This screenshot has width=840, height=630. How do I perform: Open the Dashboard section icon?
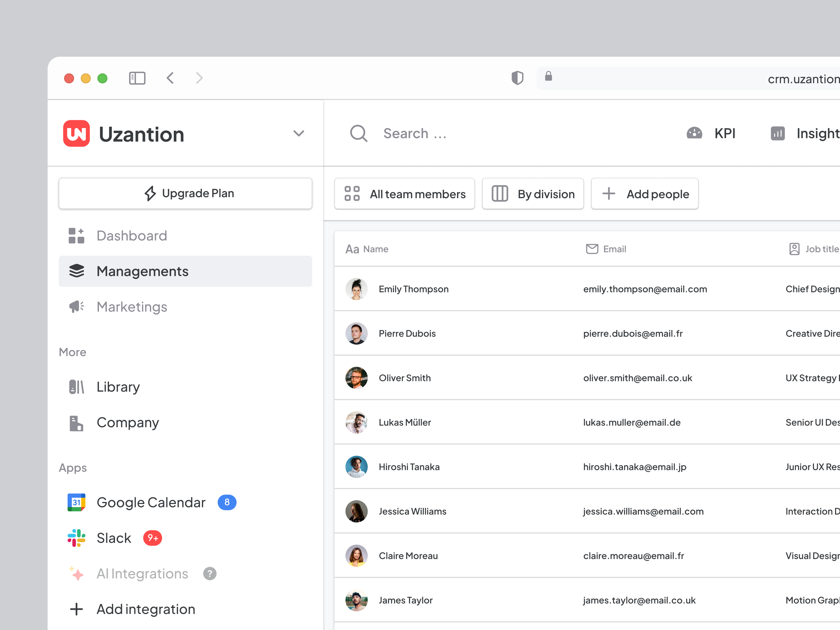click(76, 235)
